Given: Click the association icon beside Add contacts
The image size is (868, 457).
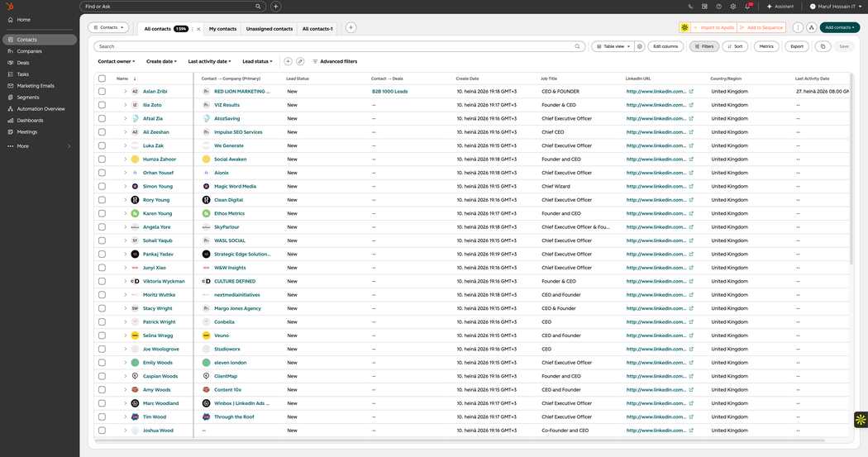Looking at the screenshot, I should (x=812, y=27).
